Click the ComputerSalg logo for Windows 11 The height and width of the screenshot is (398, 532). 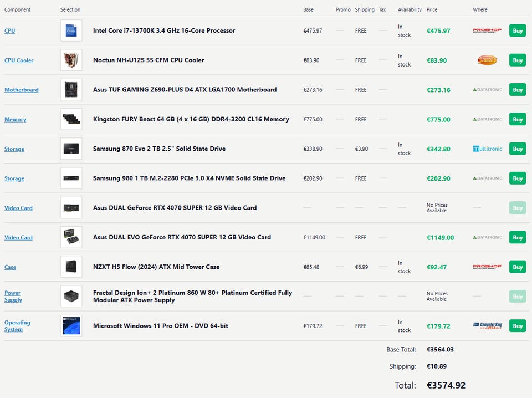click(487, 326)
